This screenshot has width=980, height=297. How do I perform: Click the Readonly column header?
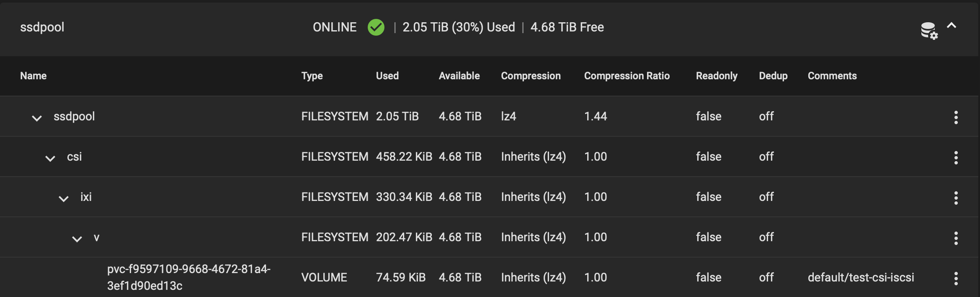click(x=717, y=76)
